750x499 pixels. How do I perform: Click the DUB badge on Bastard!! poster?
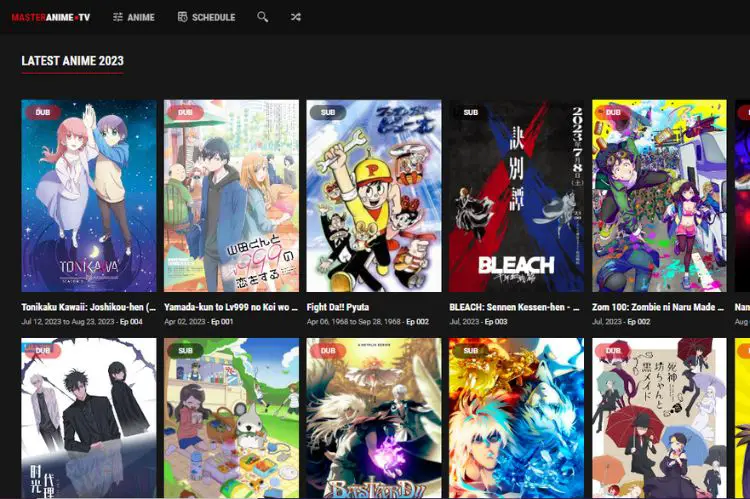328,351
